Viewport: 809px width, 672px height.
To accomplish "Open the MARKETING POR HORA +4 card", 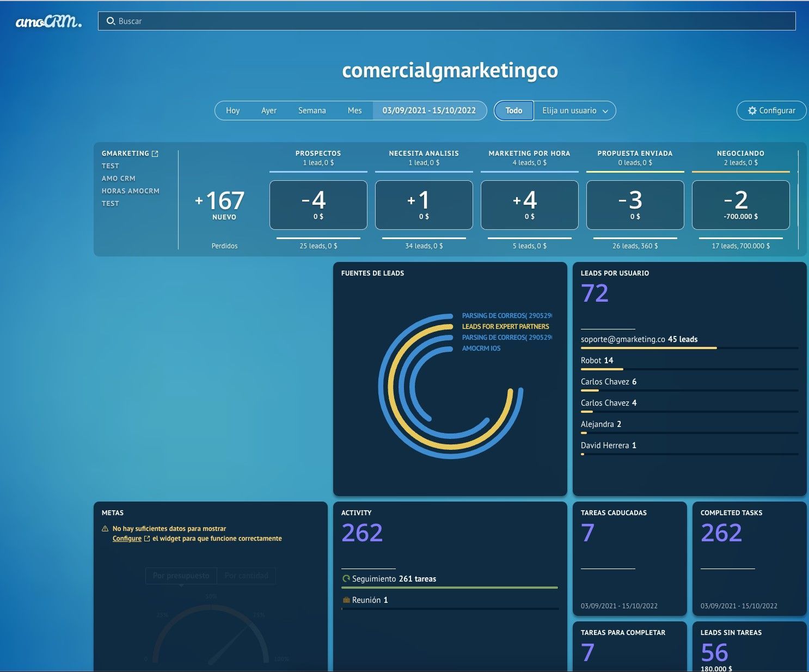I will tap(530, 205).
